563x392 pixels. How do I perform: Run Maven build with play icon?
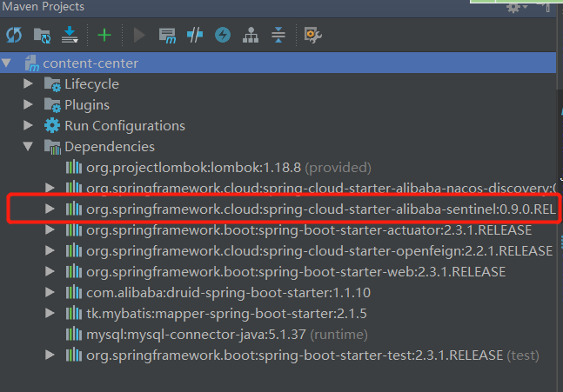point(139,35)
